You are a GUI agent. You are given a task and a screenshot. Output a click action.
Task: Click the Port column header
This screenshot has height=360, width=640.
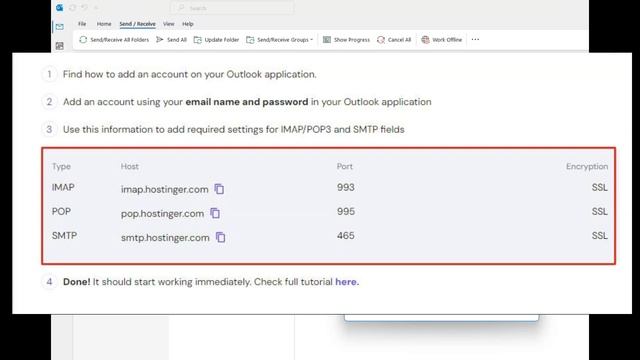(x=344, y=167)
